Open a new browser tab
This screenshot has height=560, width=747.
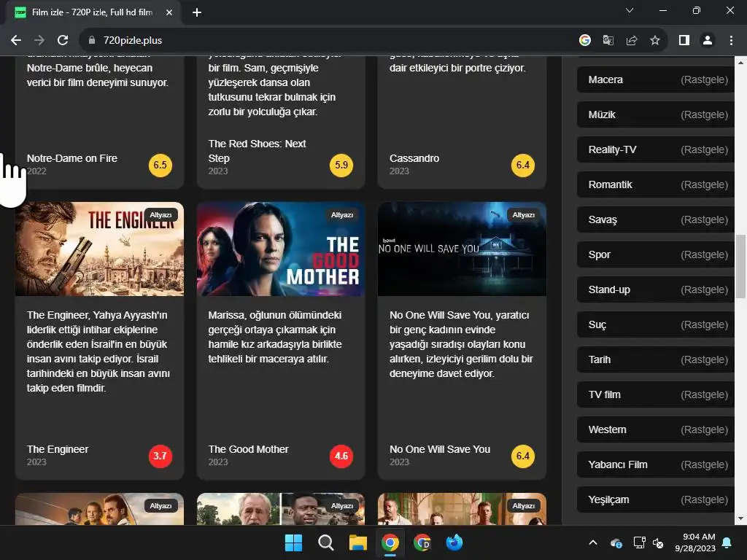pos(197,12)
